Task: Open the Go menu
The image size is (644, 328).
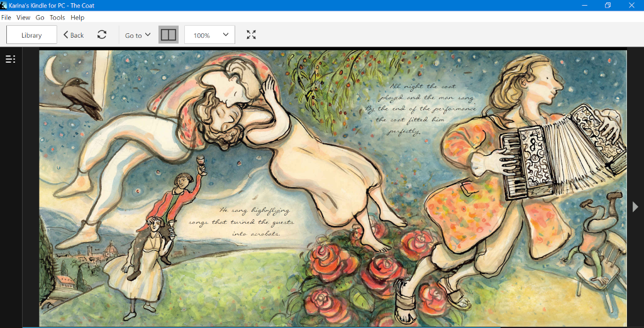Action: coord(40,17)
